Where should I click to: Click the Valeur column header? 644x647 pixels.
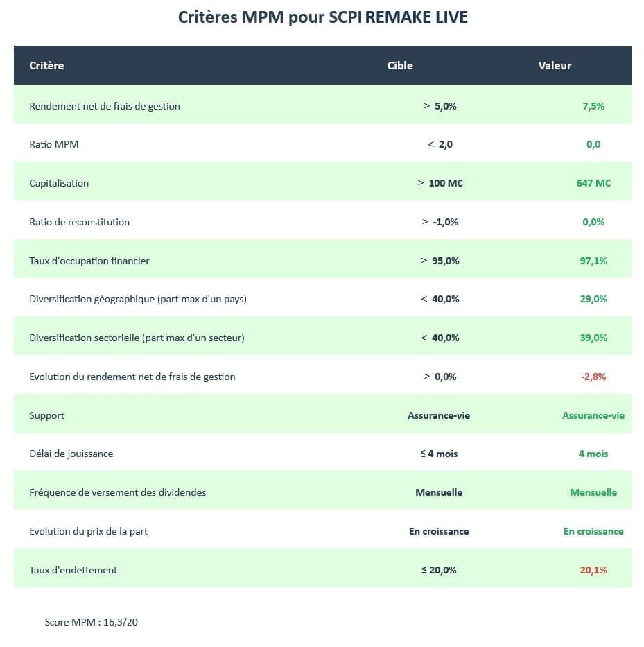(x=555, y=66)
